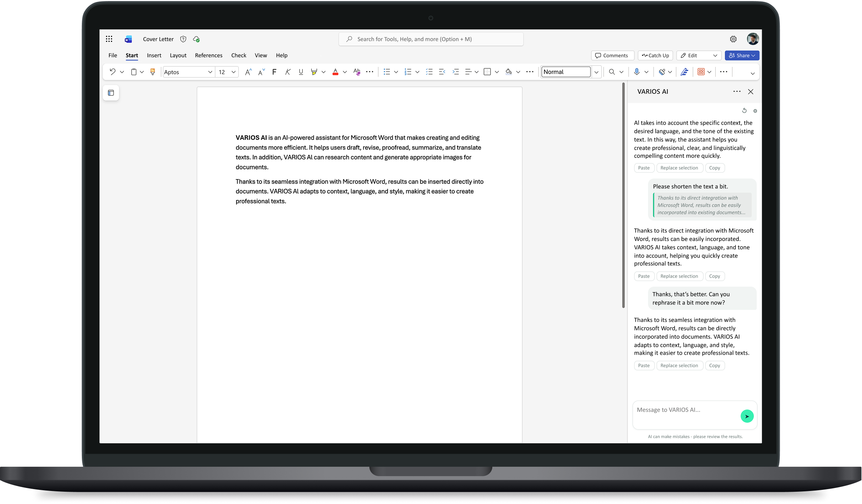Increase font size with the larger A
862x504 pixels.
pyautogui.click(x=248, y=72)
